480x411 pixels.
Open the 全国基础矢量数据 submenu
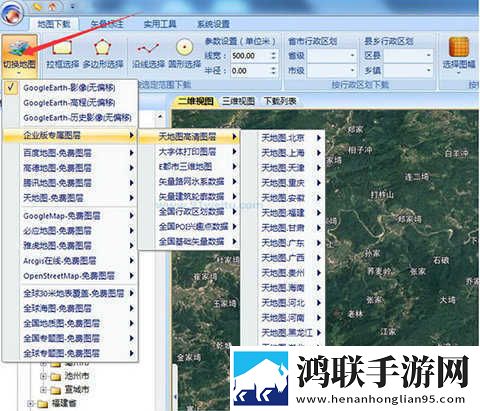coord(189,241)
